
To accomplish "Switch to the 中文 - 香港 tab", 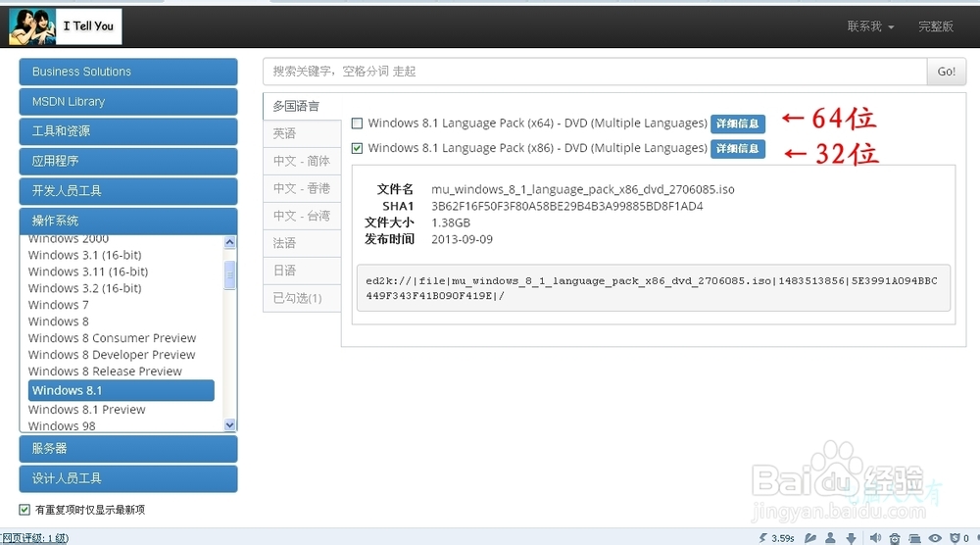I will 302,188.
